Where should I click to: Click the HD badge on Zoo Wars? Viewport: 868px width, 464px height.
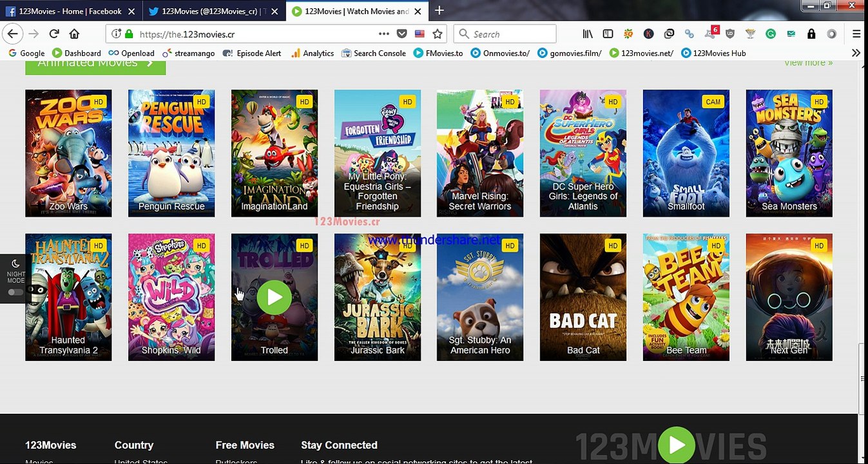pos(98,102)
